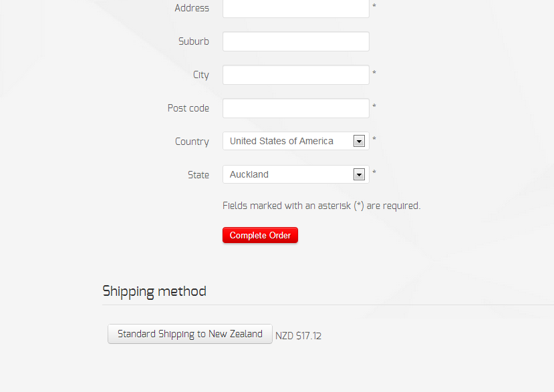Click the NZD $17.12 shipping price
Viewport: 554px width, 392px height.
tap(299, 336)
